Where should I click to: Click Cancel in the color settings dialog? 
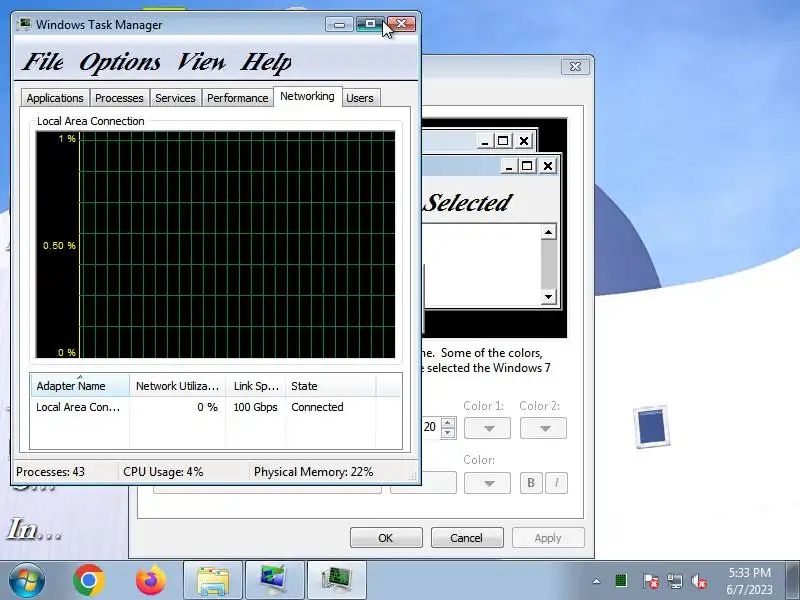click(x=466, y=538)
